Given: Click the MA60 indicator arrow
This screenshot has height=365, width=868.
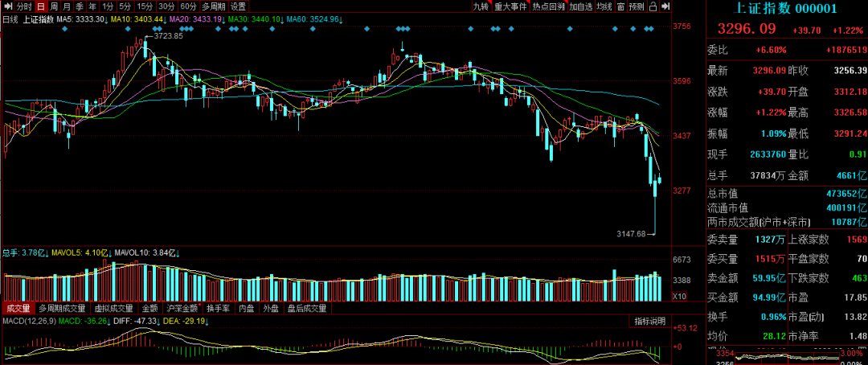Looking at the screenshot, I should point(341,19).
